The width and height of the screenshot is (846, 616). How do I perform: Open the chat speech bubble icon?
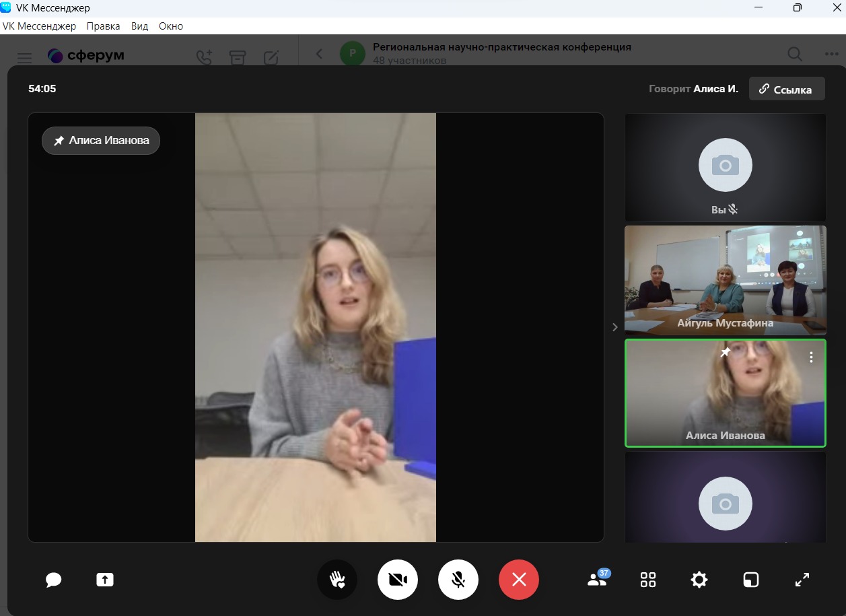click(x=54, y=580)
